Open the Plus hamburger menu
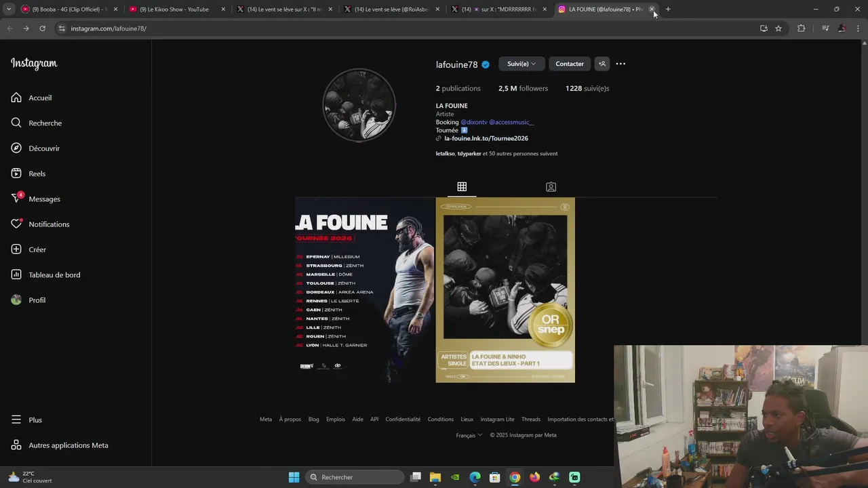Screen dimensions: 868x488 pyautogui.click(x=26, y=420)
